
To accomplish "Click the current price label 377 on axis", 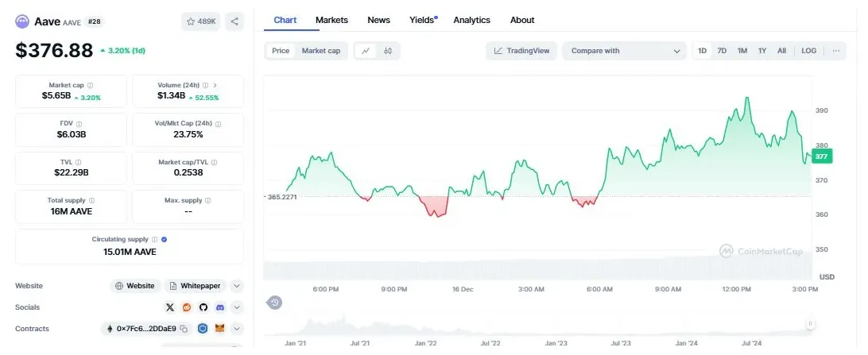I will (822, 156).
